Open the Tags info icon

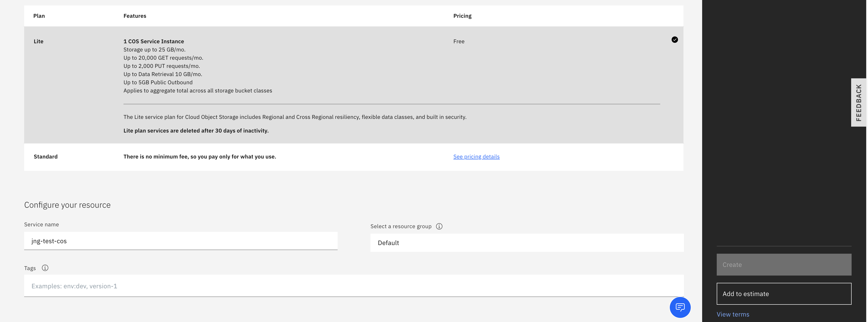pyautogui.click(x=45, y=268)
